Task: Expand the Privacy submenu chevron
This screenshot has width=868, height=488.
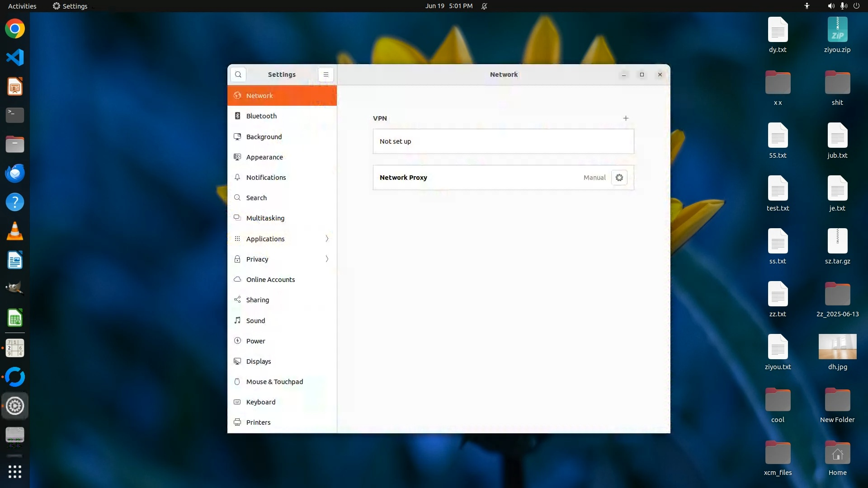Action: coord(327,259)
